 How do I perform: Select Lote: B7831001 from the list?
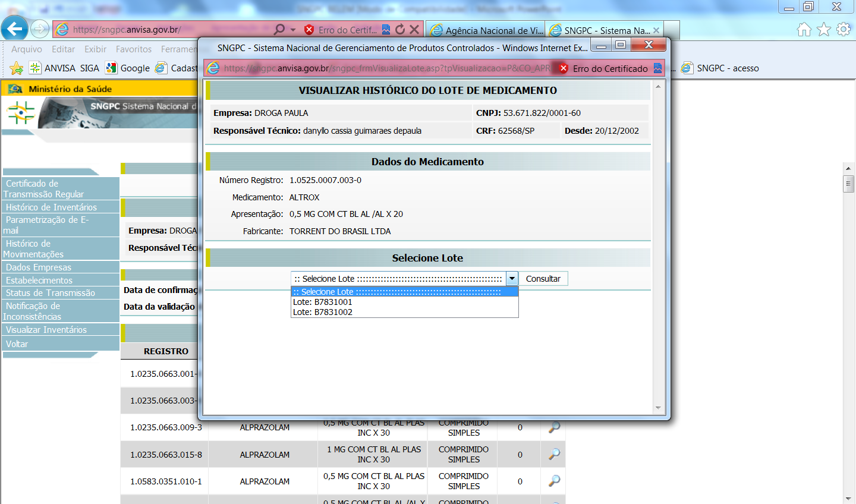point(404,302)
